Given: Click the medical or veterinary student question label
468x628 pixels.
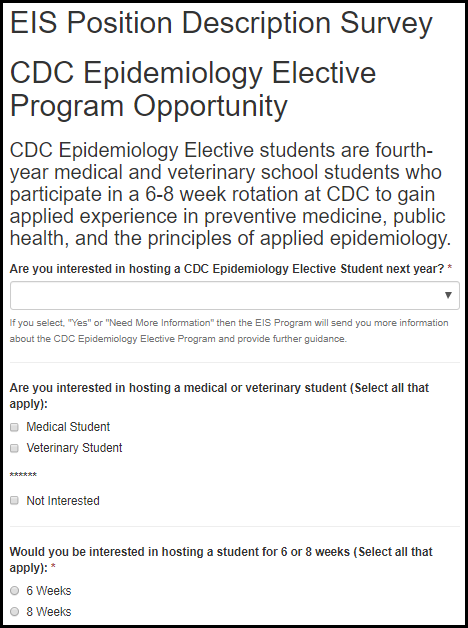Looking at the screenshot, I should click(219, 396).
